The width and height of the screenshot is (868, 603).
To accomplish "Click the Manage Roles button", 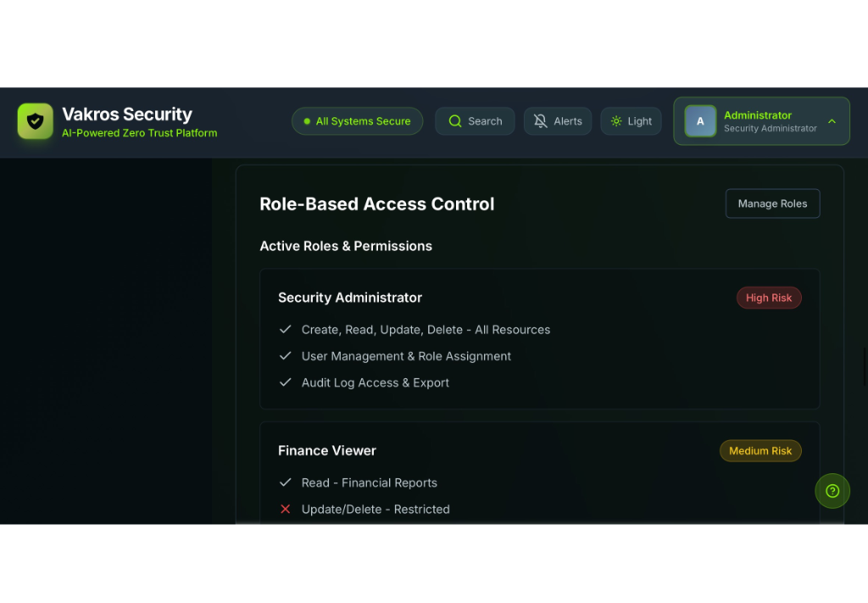I will 772,204.
